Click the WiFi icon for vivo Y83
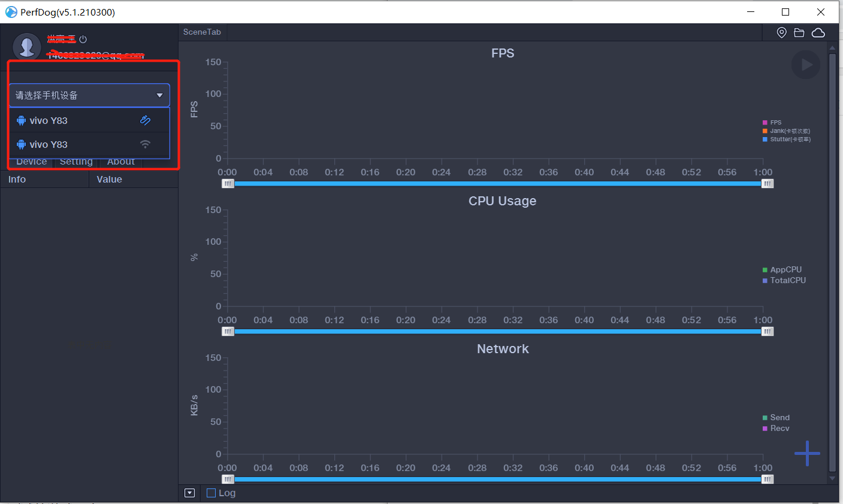This screenshot has height=504, width=843. coord(145,144)
